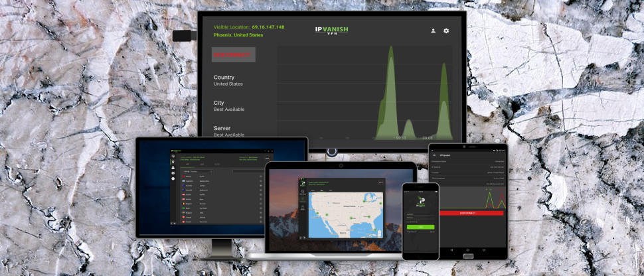
Task: Select the Argentina server row
Action: tap(222, 181)
